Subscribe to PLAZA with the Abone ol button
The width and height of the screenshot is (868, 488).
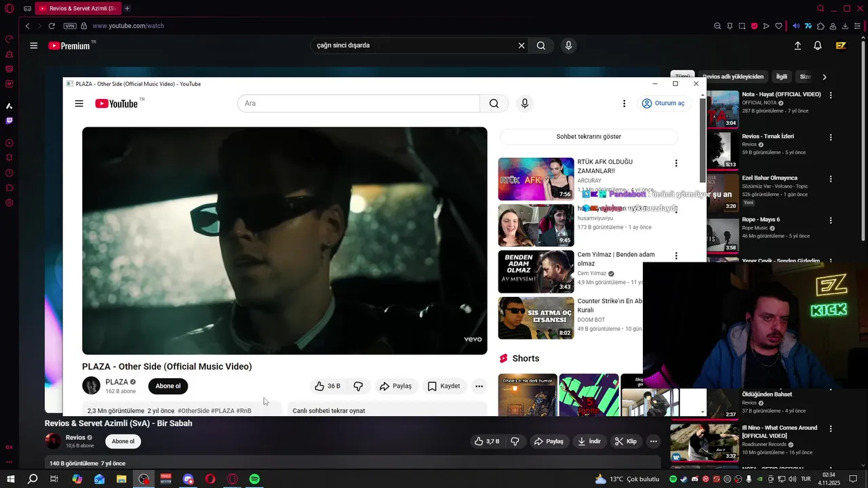[168, 386]
